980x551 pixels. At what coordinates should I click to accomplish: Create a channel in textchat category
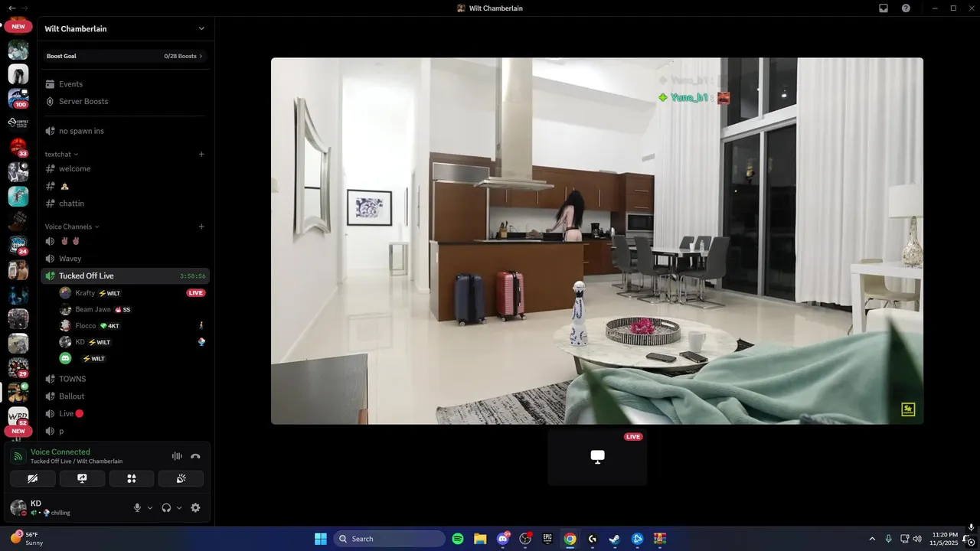click(x=201, y=155)
